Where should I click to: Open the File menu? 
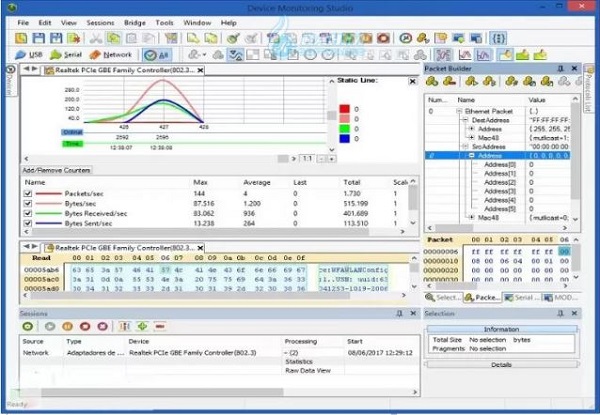pyautogui.click(x=23, y=23)
